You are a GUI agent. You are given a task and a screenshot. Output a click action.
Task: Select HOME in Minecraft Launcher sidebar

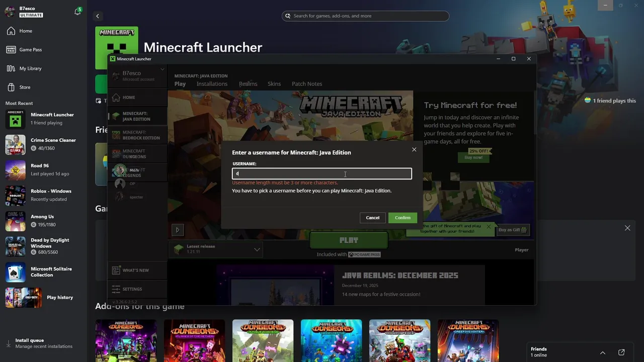pos(137,98)
